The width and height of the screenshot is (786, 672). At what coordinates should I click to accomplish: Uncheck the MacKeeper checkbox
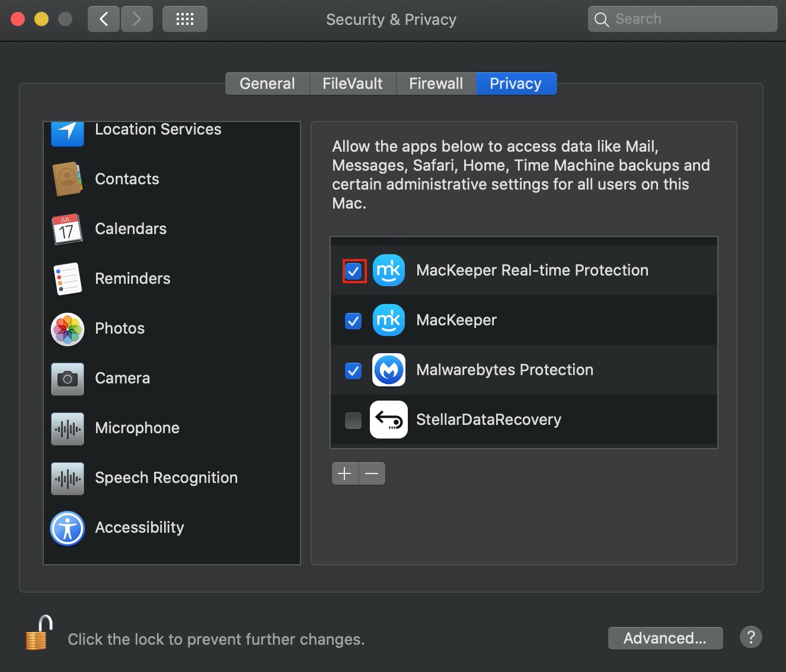[x=353, y=321]
